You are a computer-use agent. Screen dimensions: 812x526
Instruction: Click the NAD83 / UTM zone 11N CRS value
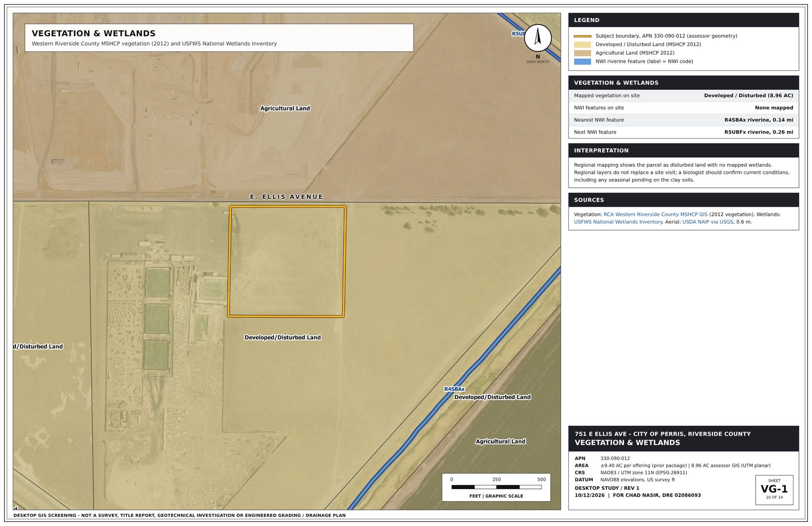(x=644, y=473)
